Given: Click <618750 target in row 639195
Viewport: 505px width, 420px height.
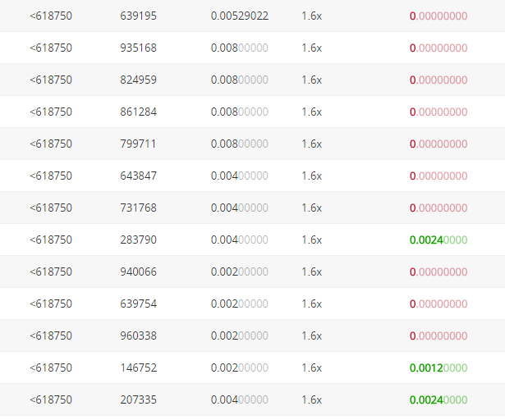Looking at the screenshot, I should (x=51, y=16).
